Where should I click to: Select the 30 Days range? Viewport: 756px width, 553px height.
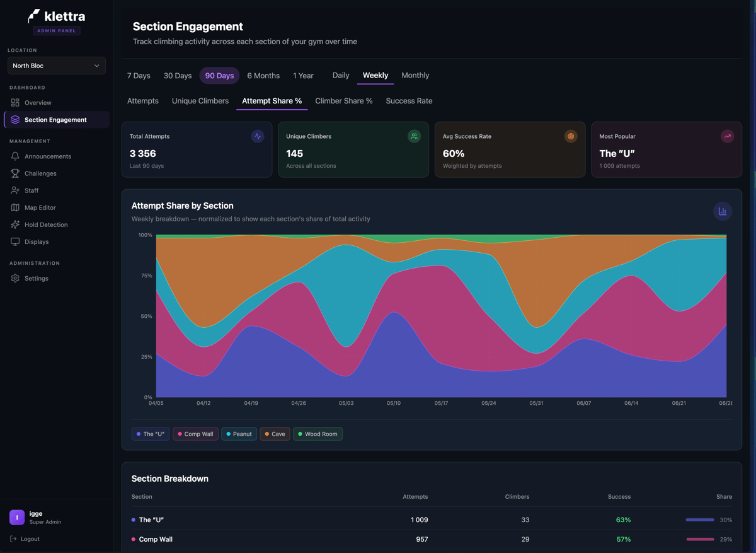click(x=178, y=76)
